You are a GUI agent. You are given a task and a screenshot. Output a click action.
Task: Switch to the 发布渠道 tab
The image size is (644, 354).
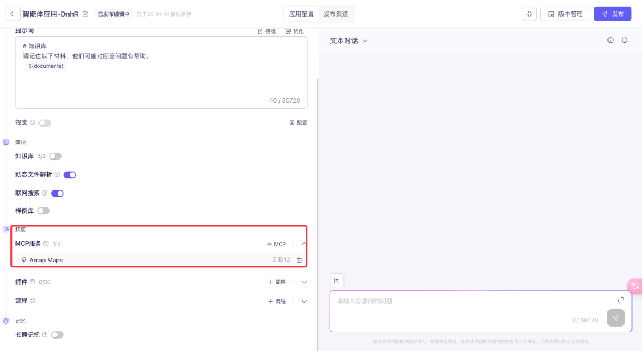335,14
